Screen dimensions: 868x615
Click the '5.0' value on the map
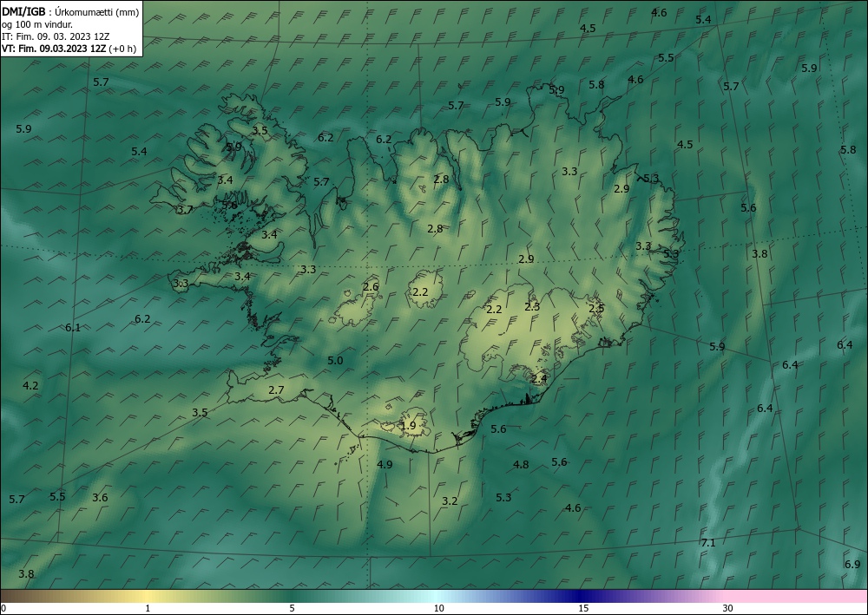(335, 361)
